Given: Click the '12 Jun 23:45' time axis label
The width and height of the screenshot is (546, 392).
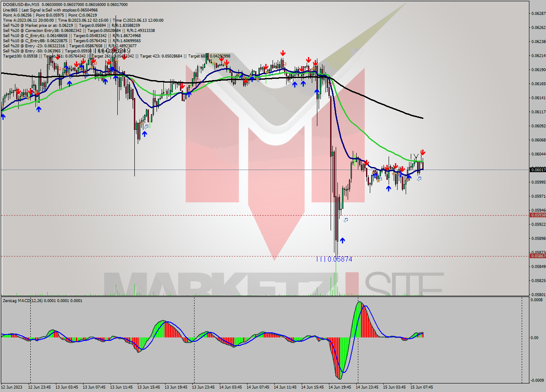Looking at the screenshot, I should pyautogui.click(x=40, y=387).
